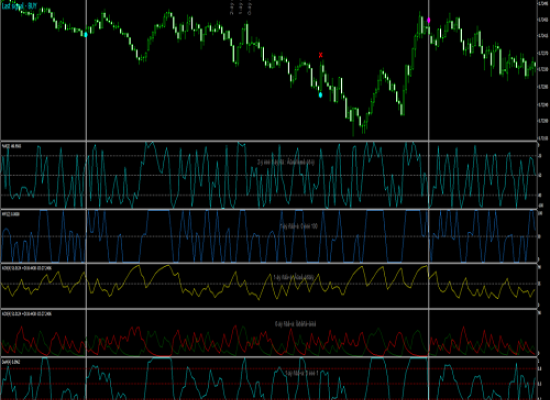Click the price scale of the main chart
This screenshot has width=550, height=400.
click(543, 70)
